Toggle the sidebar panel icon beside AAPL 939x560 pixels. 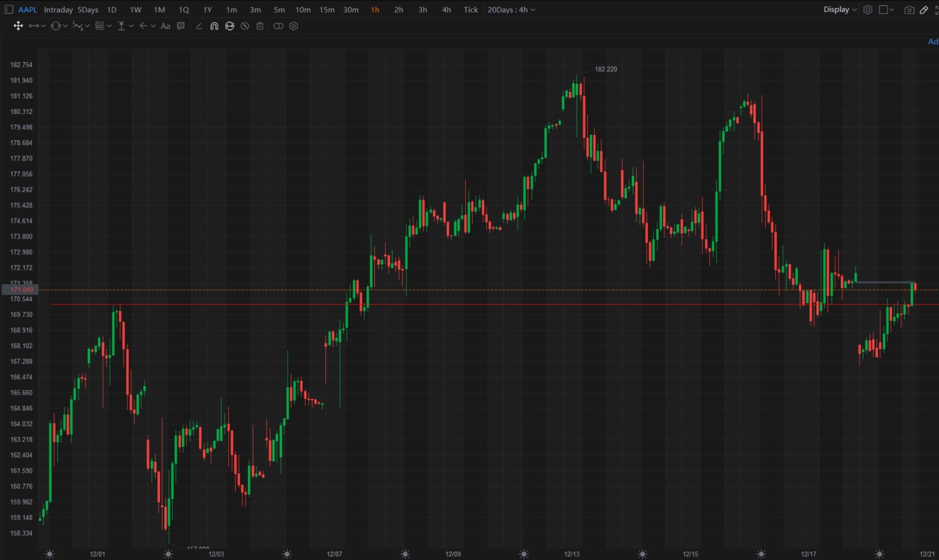pyautogui.click(x=9, y=10)
